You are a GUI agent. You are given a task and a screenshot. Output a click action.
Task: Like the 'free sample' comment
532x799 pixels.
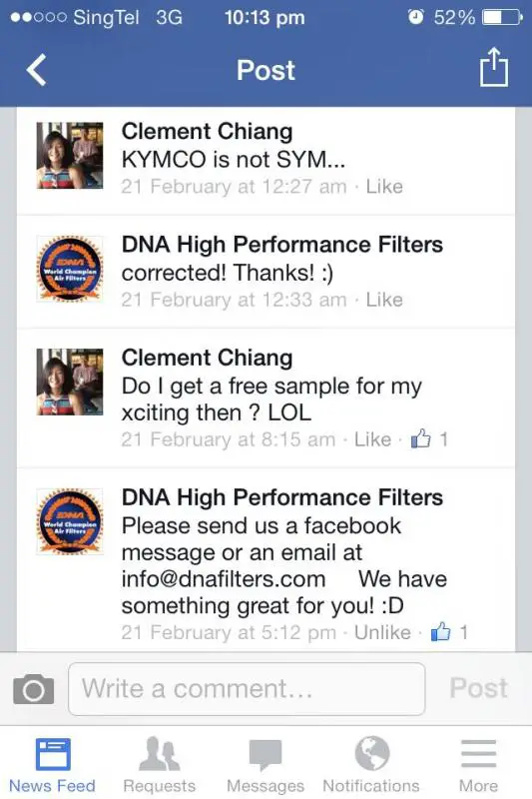[x=372, y=439]
